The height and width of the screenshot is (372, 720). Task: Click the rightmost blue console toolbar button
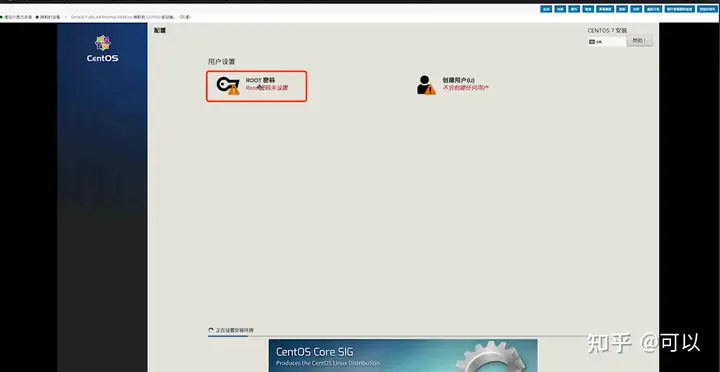[x=707, y=9]
